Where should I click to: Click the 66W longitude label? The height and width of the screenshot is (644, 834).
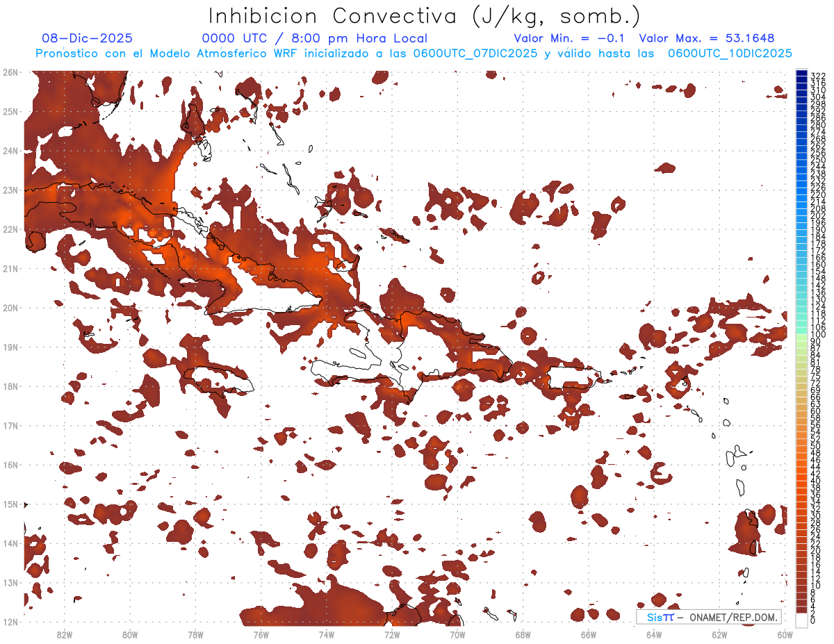[589, 635]
